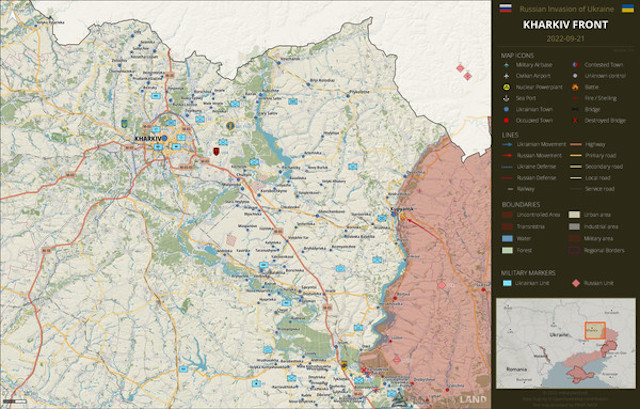Click the Civilian Airport legend icon
Image resolution: width=640 pixels, height=409 pixels.
(x=508, y=76)
